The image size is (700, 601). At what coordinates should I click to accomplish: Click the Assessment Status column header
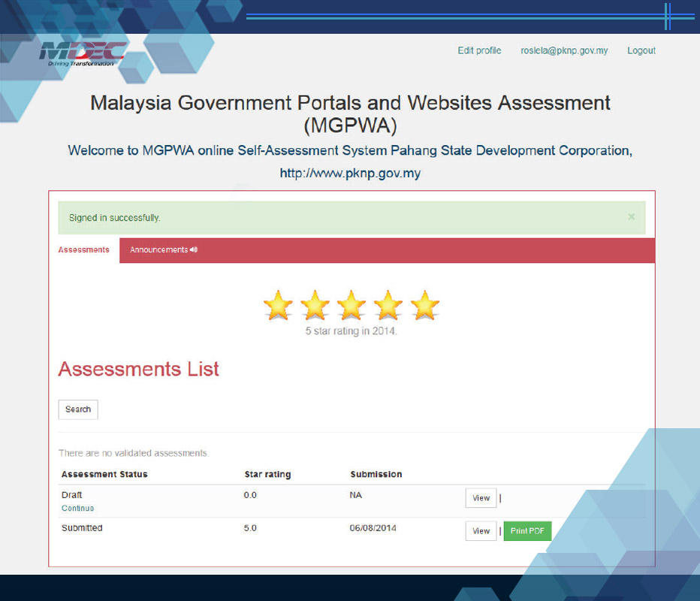(x=104, y=475)
